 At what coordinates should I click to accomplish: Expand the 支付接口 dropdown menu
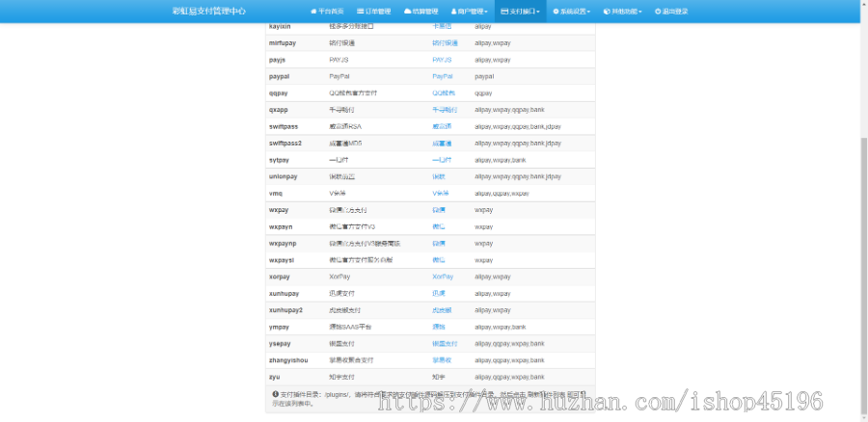point(521,11)
